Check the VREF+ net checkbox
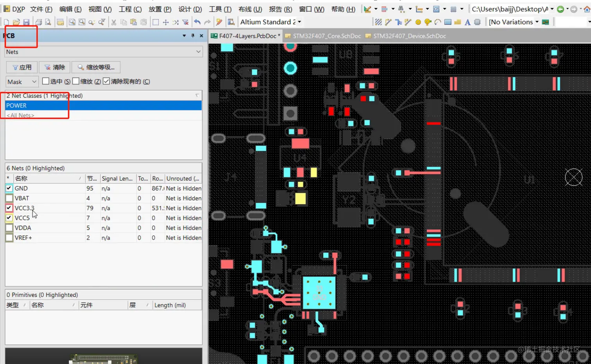 coord(9,237)
